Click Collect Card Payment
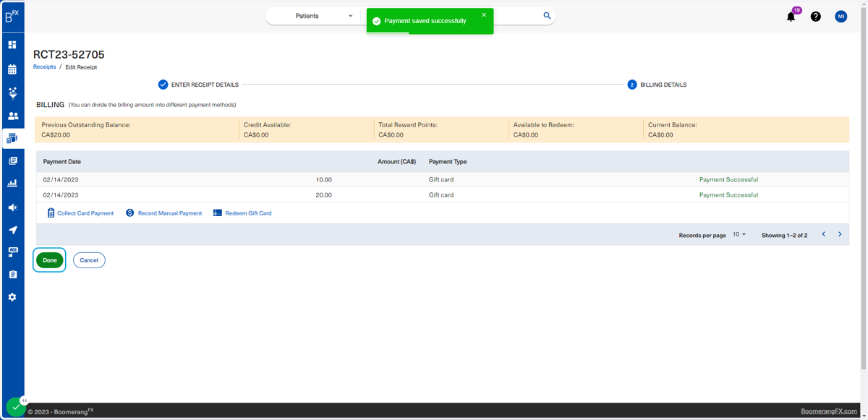 pos(80,213)
